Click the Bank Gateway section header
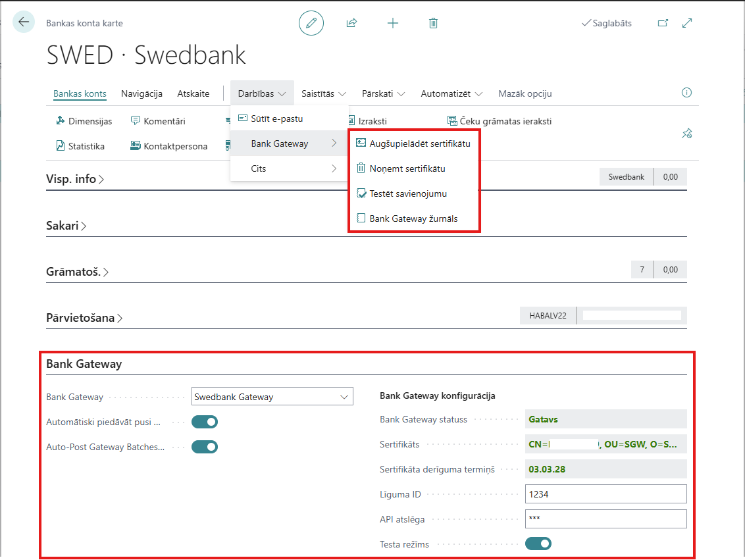 (x=84, y=364)
